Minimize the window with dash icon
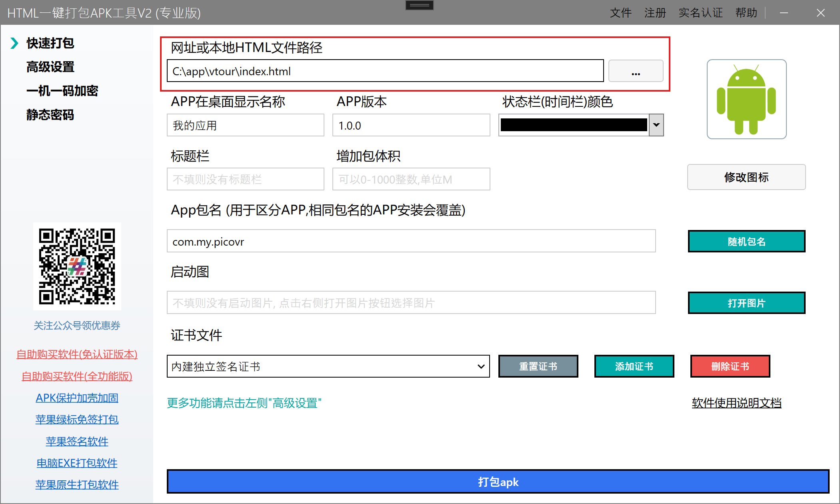Viewport: 840px width, 504px height. click(784, 13)
